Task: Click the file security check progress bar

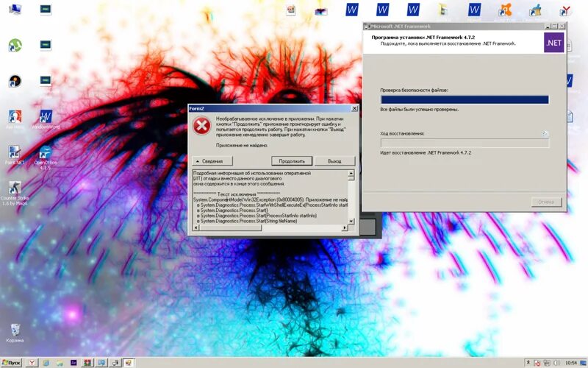Action: pos(465,99)
